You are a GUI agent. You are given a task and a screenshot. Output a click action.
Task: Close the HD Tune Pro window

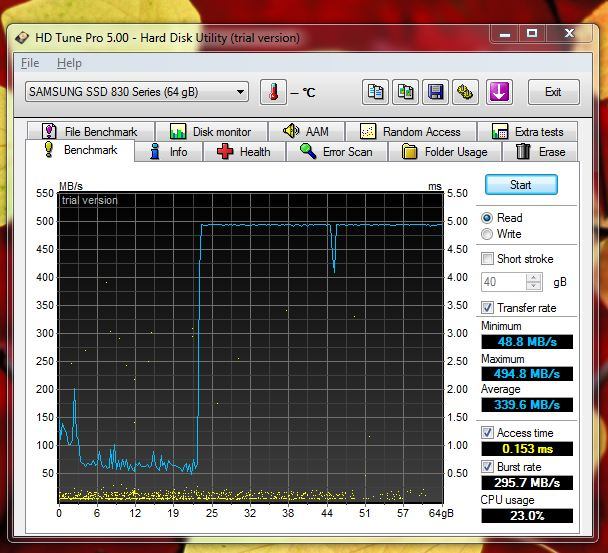click(x=569, y=34)
